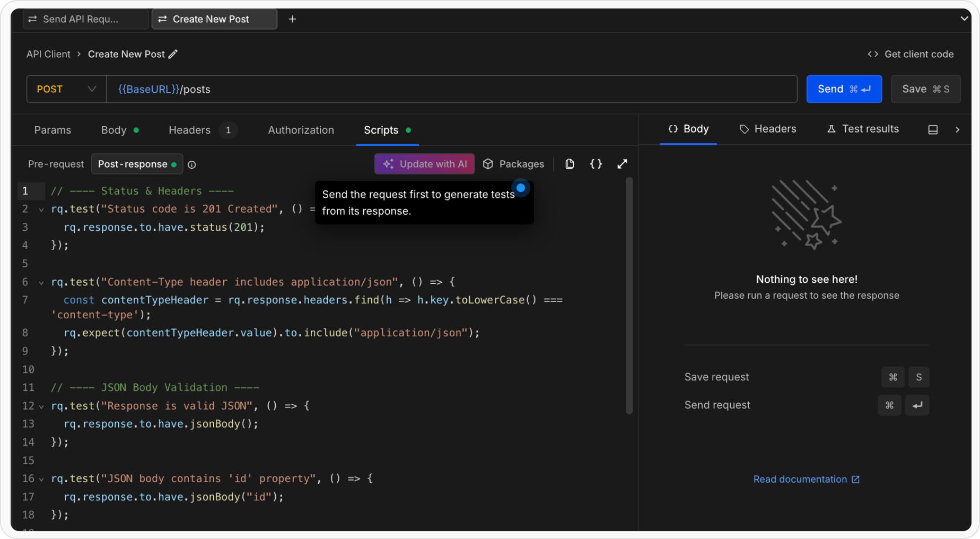980x539 pixels.
Task: Collapse the response panel with the right chevron
Action: point(958,129)
